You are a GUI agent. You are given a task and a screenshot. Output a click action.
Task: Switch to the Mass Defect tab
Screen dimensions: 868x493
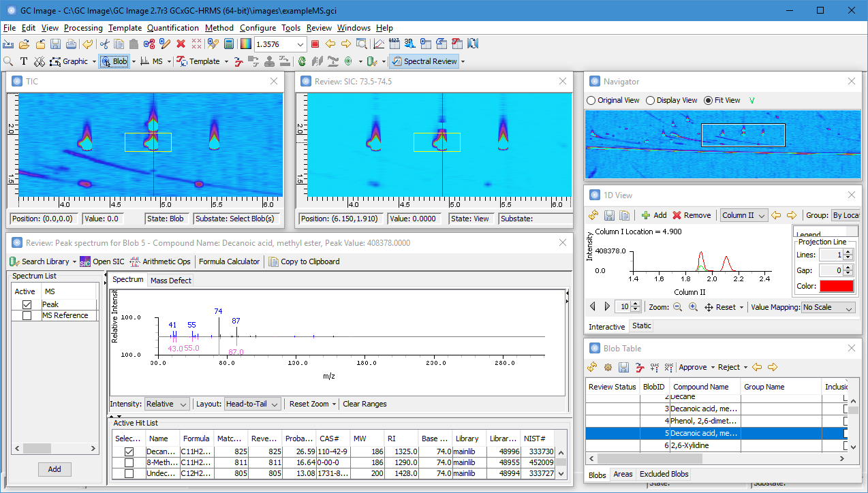[x=171, y=281]
